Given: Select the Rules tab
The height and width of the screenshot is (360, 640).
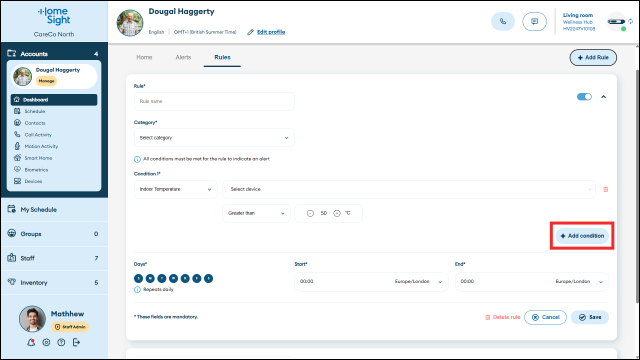Looking at the screenshot, I should pos(222,57).
